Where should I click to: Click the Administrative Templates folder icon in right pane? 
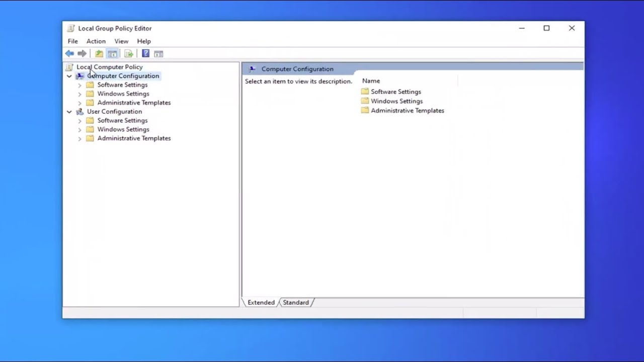(x=365, y=111)
